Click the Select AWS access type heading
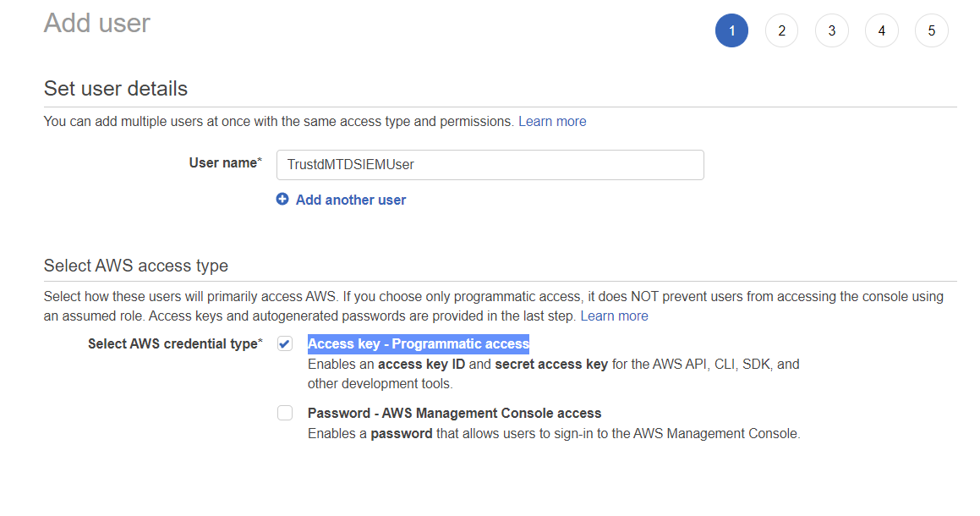980x516 pixels. [x=135, y=266]
